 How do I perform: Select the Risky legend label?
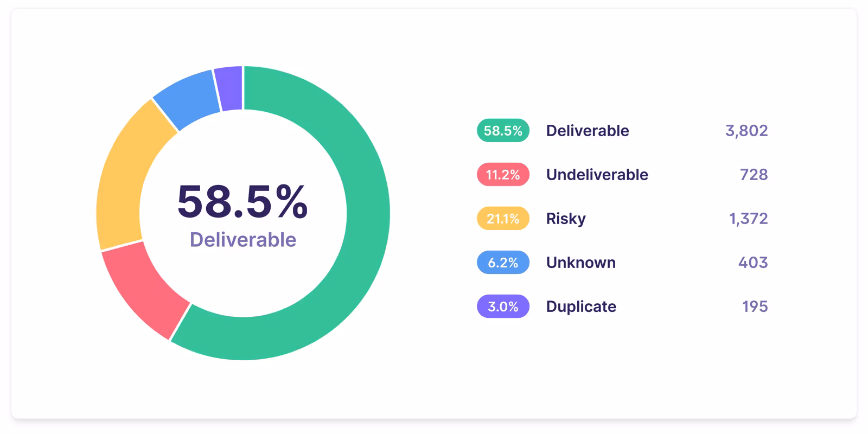point(566,219)
